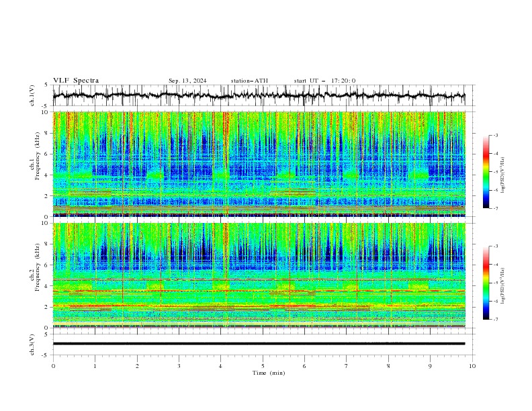Click the upper colorbar '-3' tick label
This screenshot has height=411, width=532.
click(495, 135)
